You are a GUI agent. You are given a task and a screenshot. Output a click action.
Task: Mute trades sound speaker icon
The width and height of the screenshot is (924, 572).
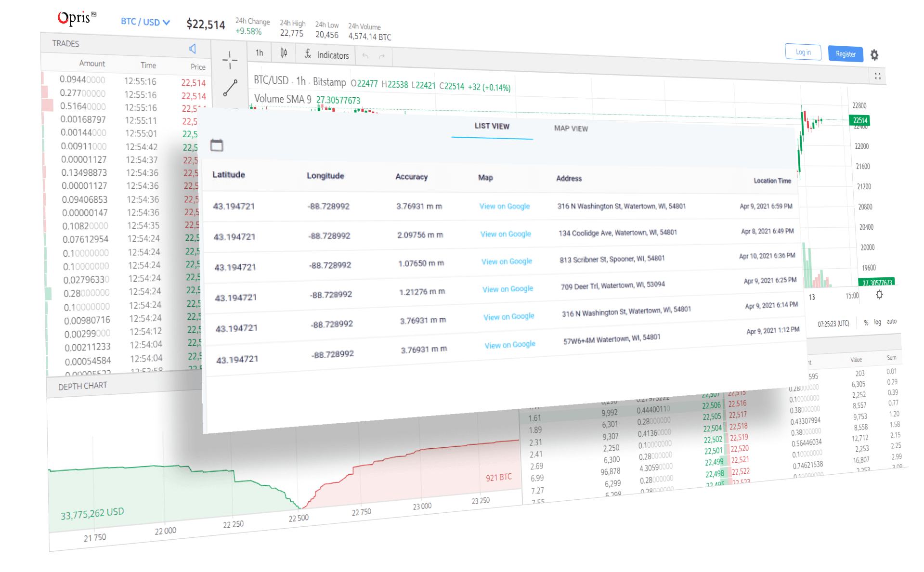(x=193, y=49)
